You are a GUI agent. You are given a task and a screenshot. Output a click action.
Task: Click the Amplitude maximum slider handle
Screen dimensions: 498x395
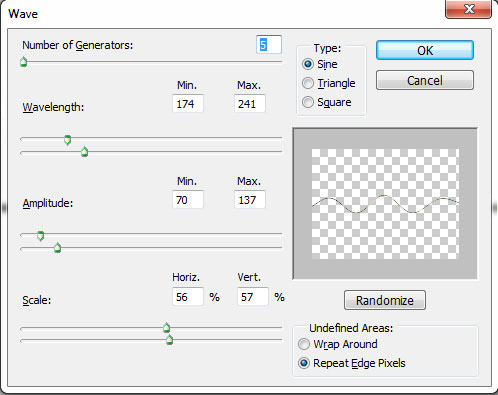tap(58, 248)
